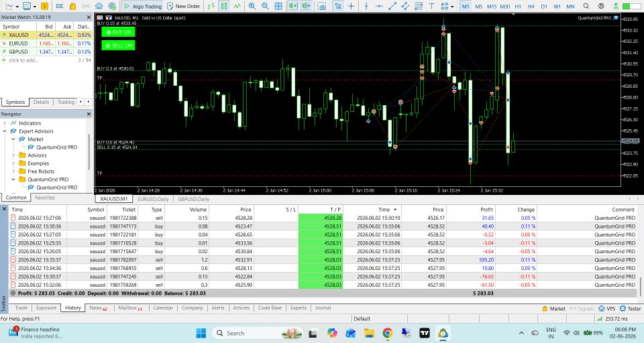
Task: Switch to Trading tab in Market Watch
Action: (66, 102)
